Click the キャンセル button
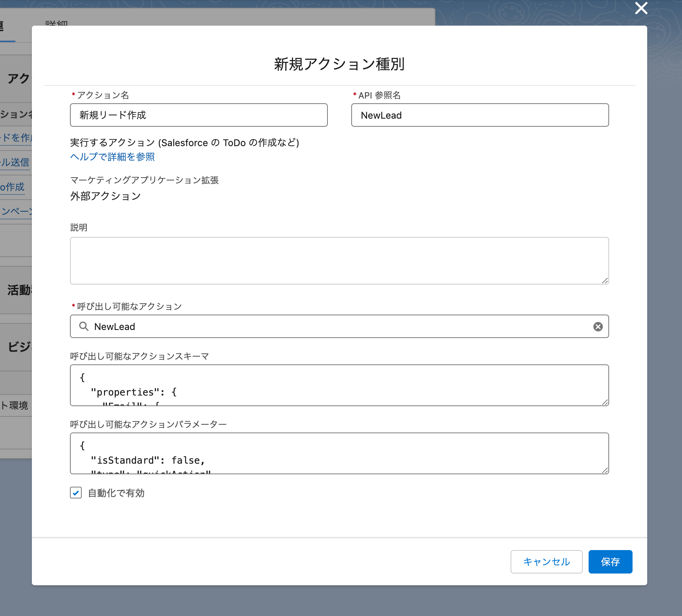This screenshot has height=616, width=682. click(546, 561)
